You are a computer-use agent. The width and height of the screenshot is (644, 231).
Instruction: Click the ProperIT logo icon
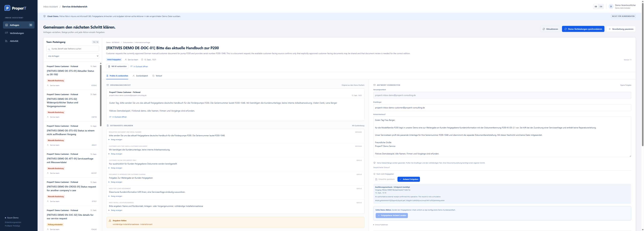click(x=8, y=8)
